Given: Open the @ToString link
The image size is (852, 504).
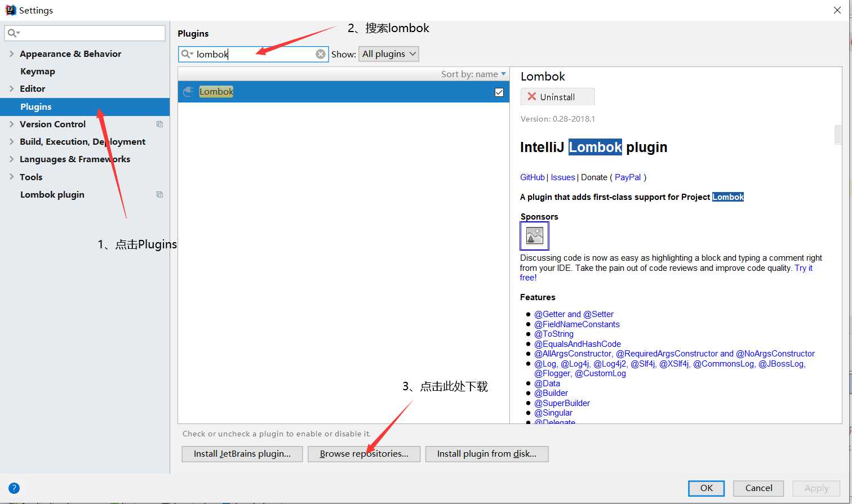Looking at the screenshot, I should [x=553, y=334].
